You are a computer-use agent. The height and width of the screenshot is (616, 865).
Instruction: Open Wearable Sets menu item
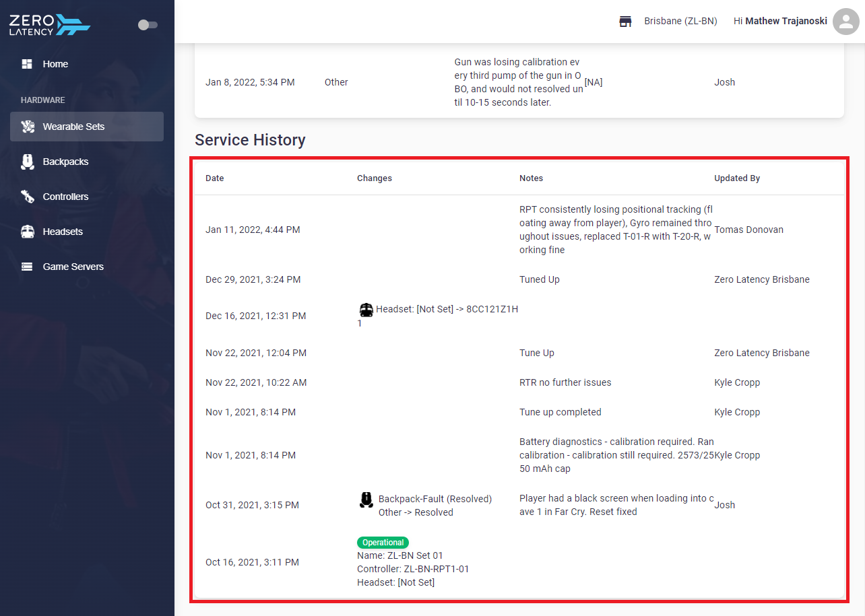click(87, 127)
